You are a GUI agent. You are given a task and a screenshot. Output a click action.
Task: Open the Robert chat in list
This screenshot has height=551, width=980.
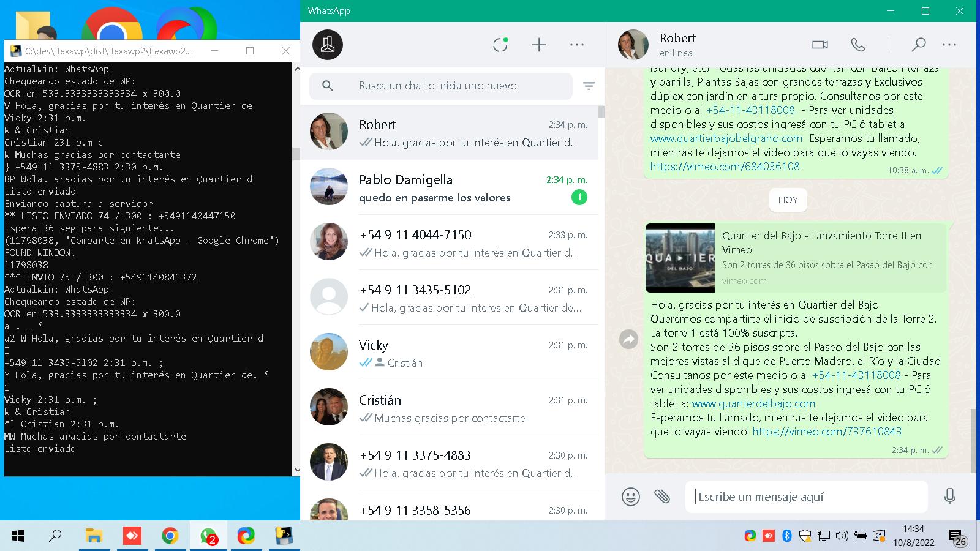tap(449, 132)
